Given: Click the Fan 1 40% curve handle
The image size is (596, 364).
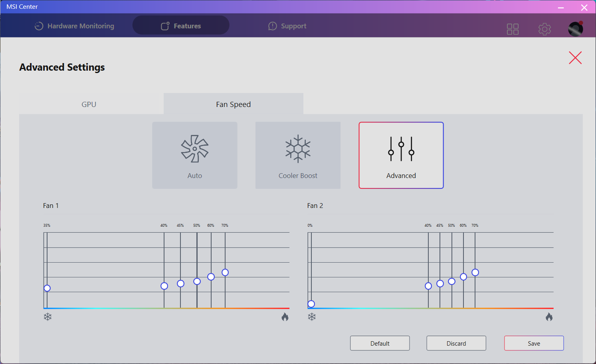Looking at the screenshot, I should click(x=164, y=286).
